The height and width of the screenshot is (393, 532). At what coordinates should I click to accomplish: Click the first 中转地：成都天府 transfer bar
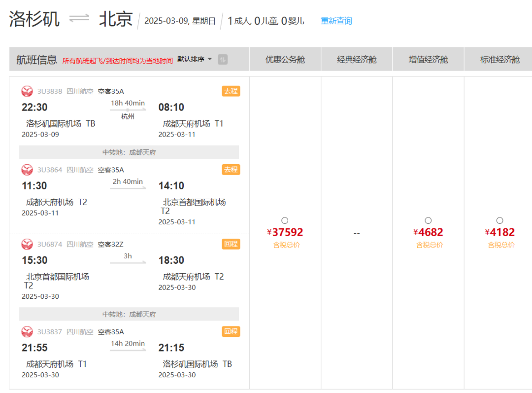pos(129,152)
